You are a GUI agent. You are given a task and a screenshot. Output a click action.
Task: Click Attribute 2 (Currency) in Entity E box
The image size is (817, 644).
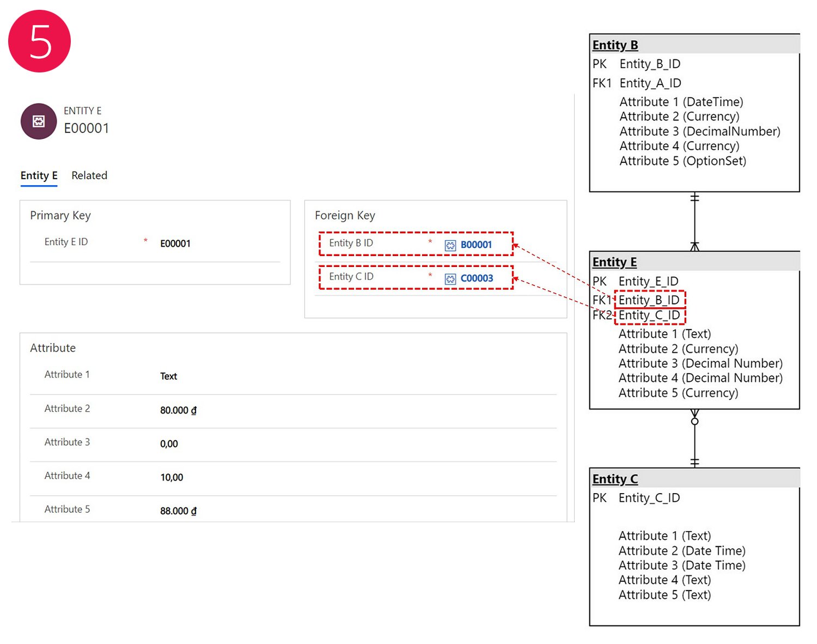click(679, 349)
